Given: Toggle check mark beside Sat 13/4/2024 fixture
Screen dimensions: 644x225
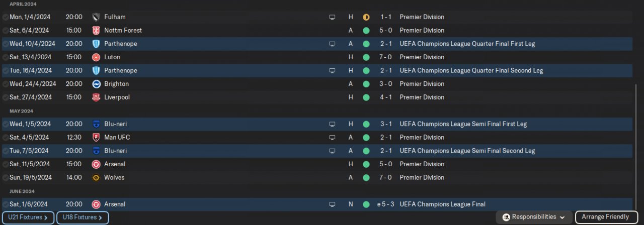Looking at the screenshot, I should (x=5, y=57).
